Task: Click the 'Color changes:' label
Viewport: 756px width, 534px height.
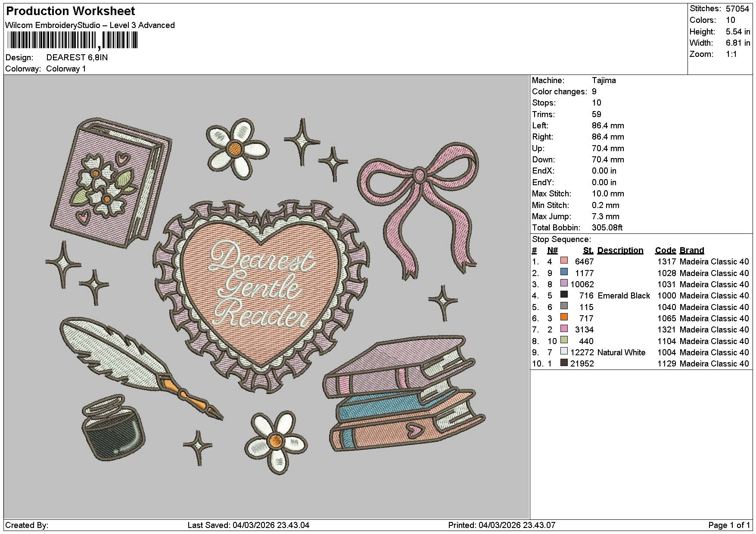Action: pos(560,92)
